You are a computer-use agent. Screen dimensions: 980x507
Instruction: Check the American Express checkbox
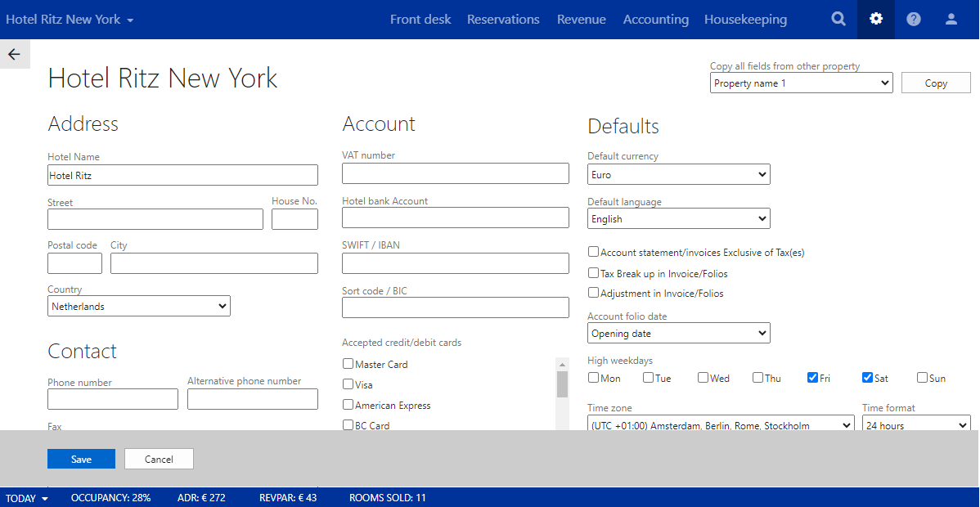[348, 405]
